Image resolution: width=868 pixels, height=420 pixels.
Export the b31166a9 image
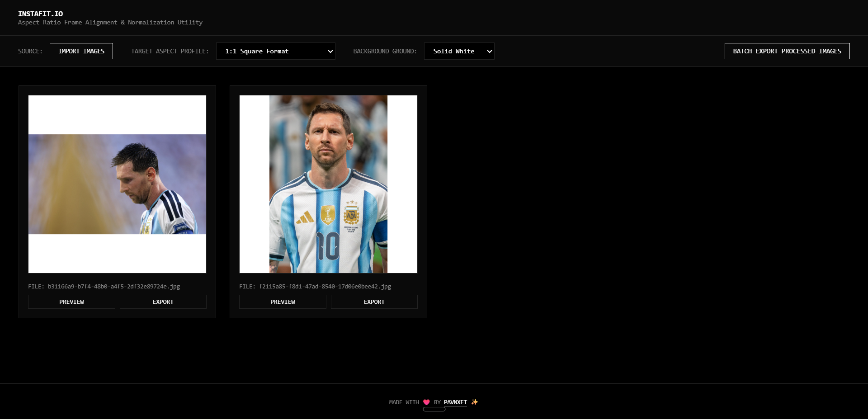click(x=163, y=302)
